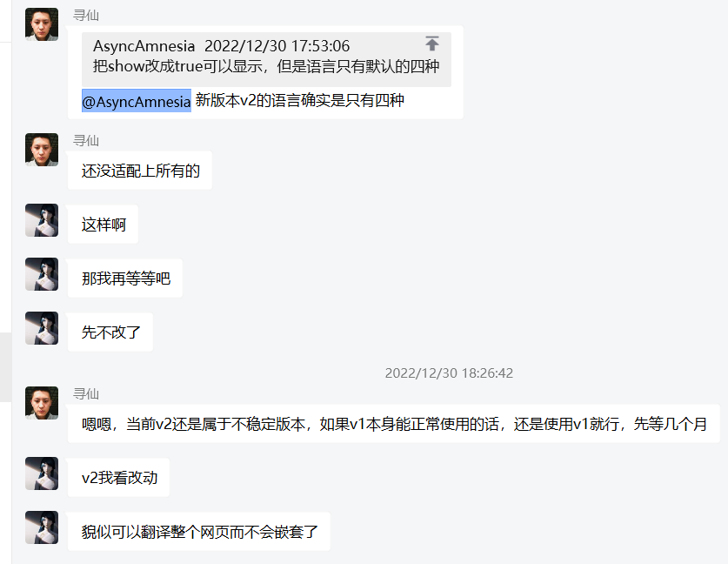This screenshot has height=564, width=728.
Task: Click the highlighted @AsyncAmnesia mention
Action: coord(137,101)
